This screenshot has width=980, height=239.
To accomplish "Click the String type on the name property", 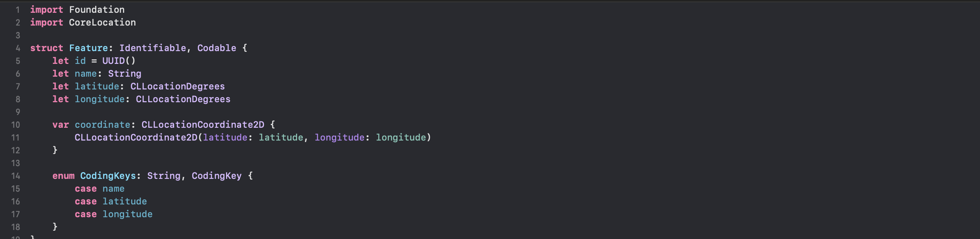I will point(124,74).
